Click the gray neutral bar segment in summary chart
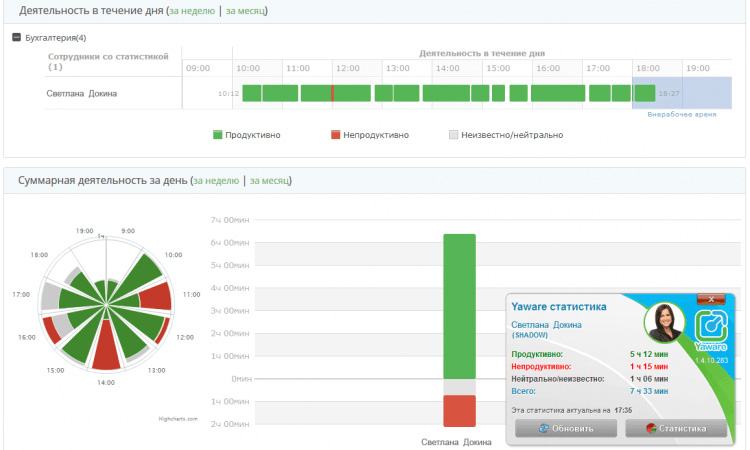Viewport: 750px width, 450px height. pos(459,387)
